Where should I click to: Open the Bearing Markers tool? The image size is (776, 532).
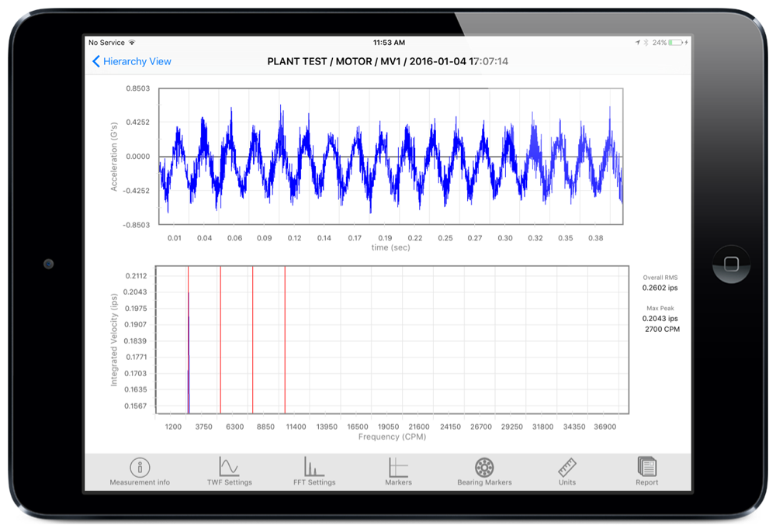coord(484,470)
